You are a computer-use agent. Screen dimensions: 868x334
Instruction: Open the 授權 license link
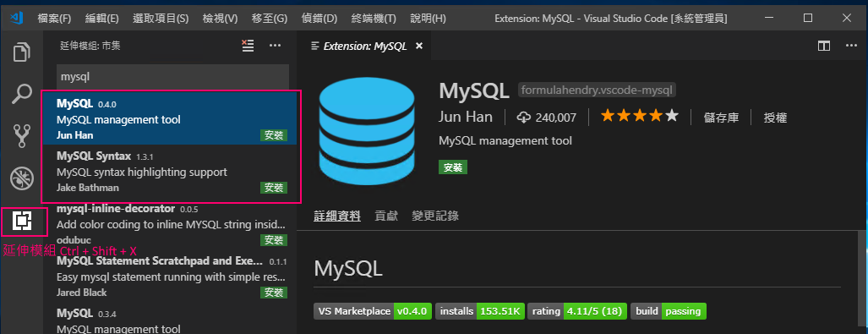775,118
